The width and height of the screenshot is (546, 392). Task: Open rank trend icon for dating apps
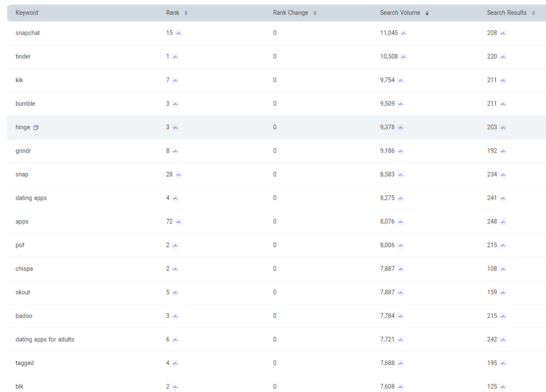tap(175, 198)
